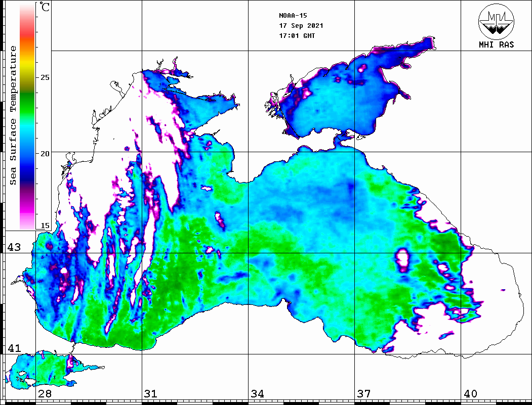Click the latitude label '43'

coord(14,247)
